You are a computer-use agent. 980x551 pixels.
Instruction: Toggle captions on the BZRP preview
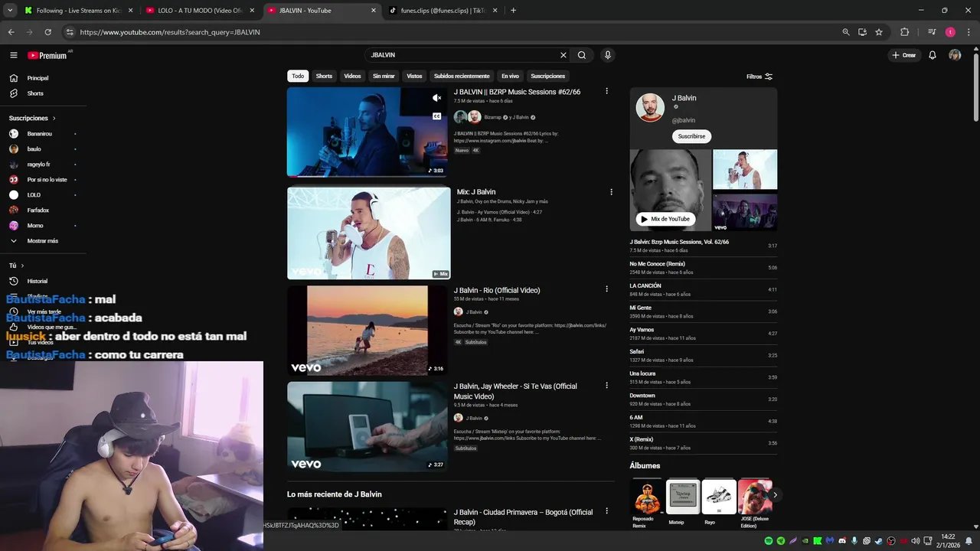click(436, 116)
